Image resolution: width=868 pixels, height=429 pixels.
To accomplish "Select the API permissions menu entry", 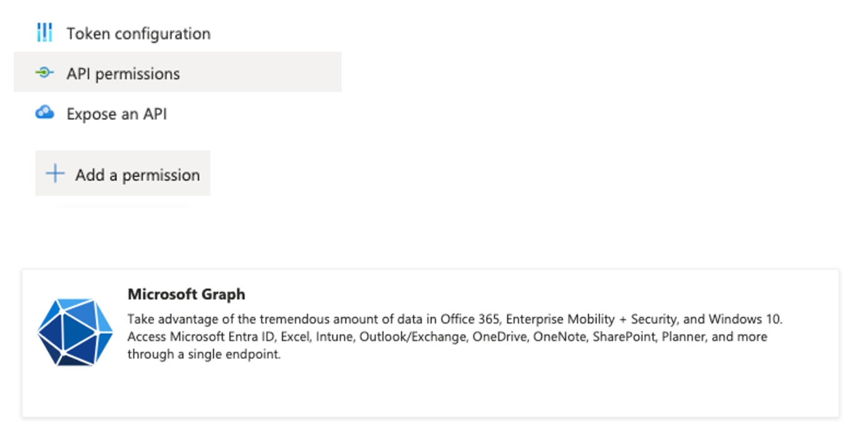I will (178, 73).
